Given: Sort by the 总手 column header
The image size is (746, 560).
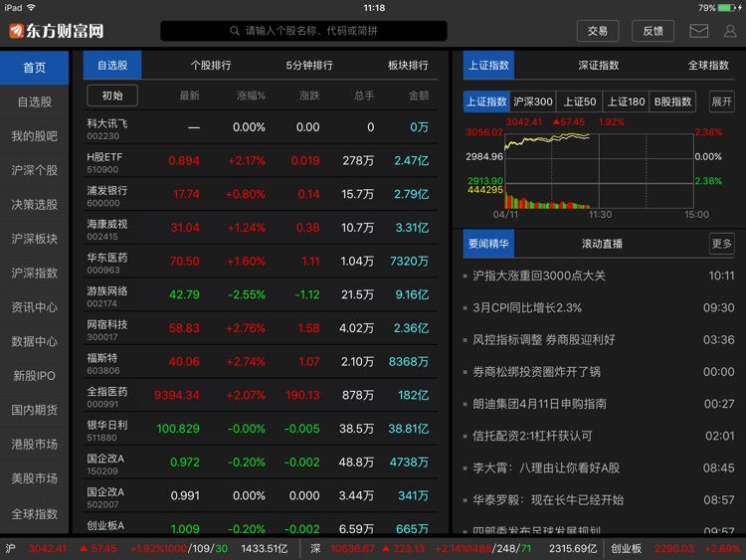Looking at the screenshot, I should point(363,95).
